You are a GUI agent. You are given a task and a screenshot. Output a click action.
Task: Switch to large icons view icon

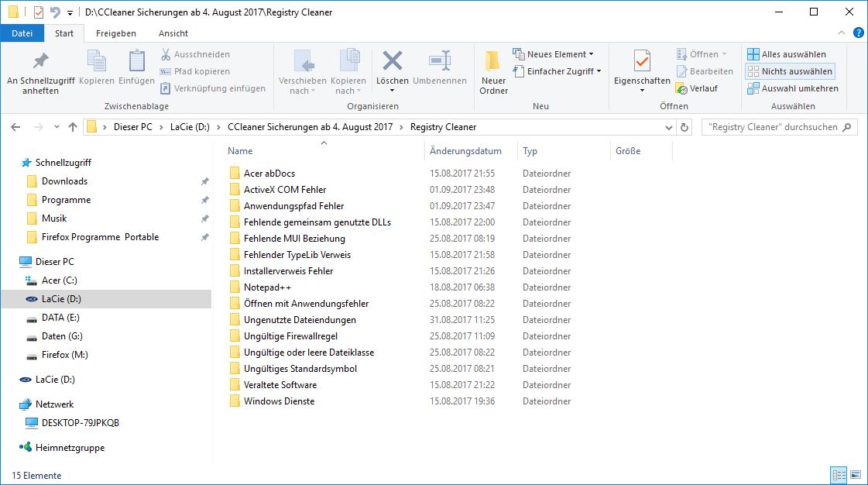pyautogui.click(x=856, y=475)
